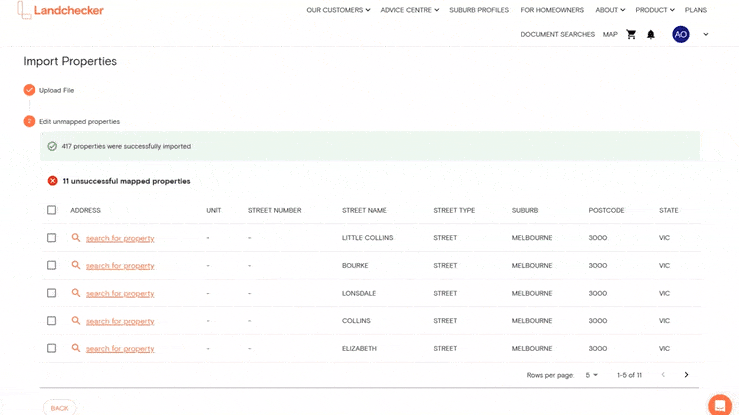Screen dimensions: 739x415
Task: Click the Unit column header
Action: click(213, 210)
